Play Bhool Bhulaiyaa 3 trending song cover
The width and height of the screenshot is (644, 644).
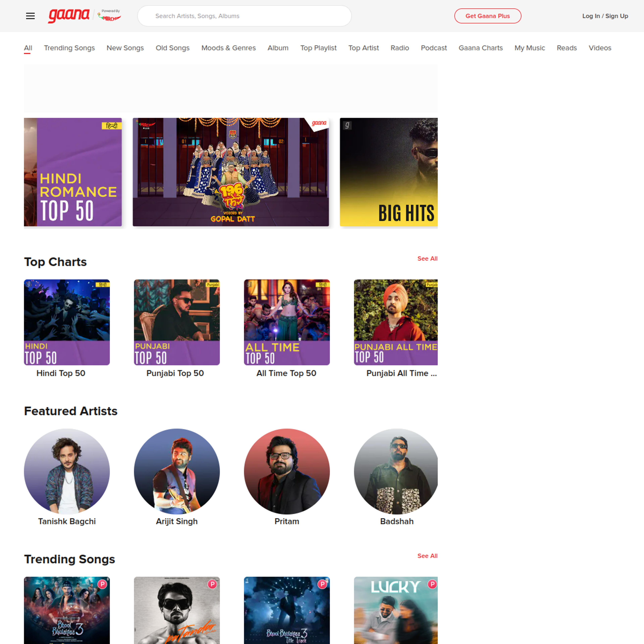[x=67, y=610]
